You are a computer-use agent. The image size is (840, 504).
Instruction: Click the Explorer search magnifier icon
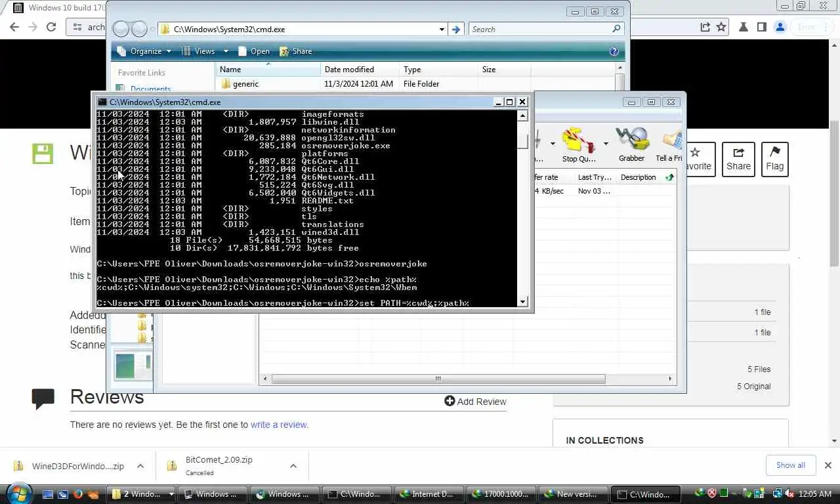point(616,29)
